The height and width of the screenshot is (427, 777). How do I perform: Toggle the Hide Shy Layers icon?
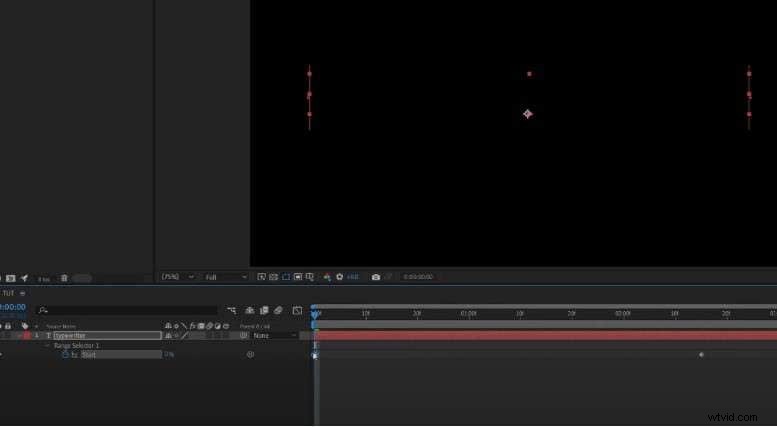point(250,310)
